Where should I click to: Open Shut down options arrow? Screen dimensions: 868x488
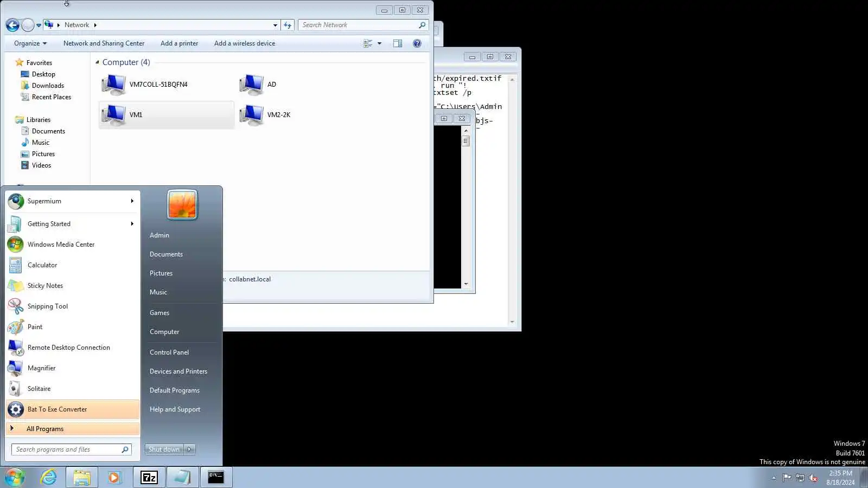coord(189,450)
